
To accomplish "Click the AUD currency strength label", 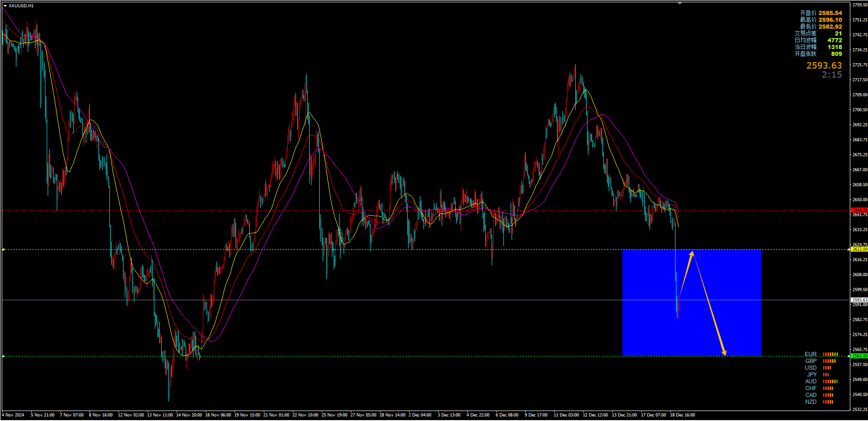I will [811, 381].
